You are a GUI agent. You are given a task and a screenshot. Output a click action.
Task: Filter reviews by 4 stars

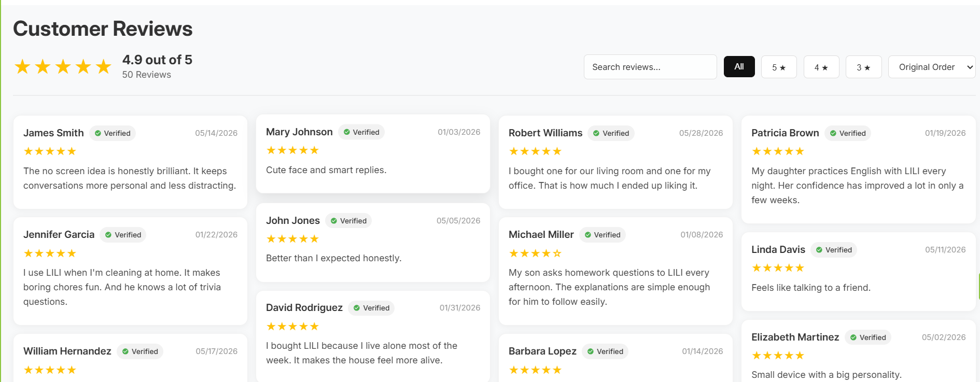(821, 67)
